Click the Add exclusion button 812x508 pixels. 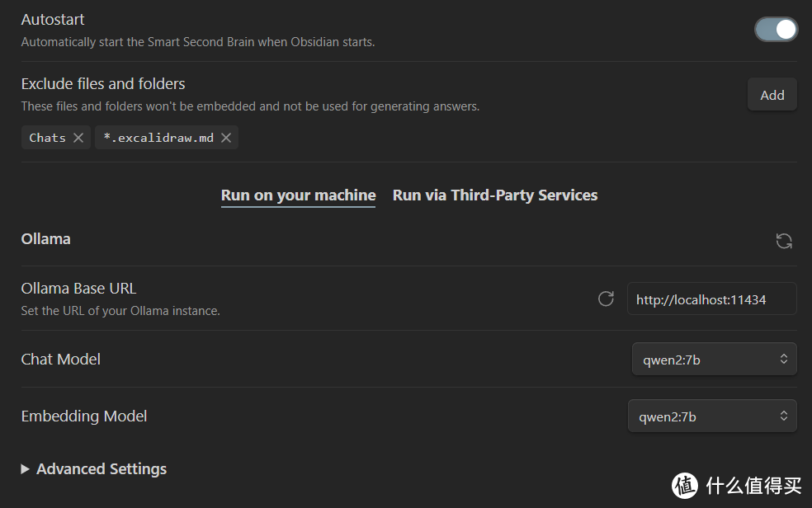pos(772,95)
